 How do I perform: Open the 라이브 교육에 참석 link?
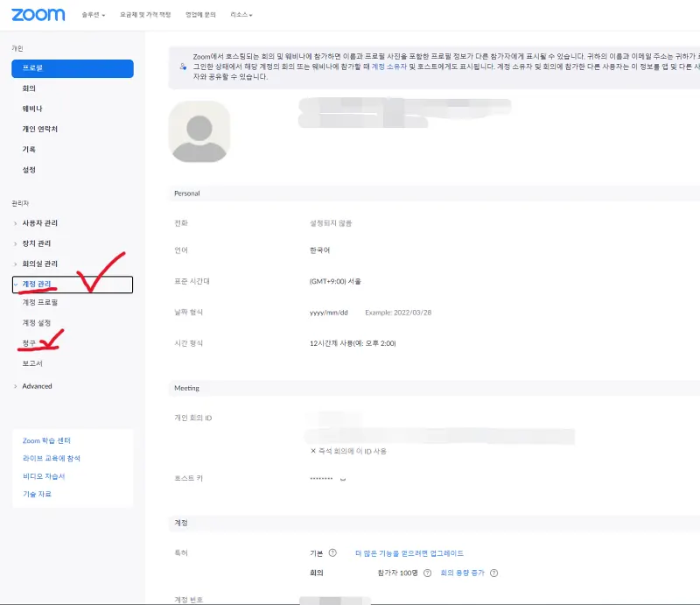pos(52,459)
